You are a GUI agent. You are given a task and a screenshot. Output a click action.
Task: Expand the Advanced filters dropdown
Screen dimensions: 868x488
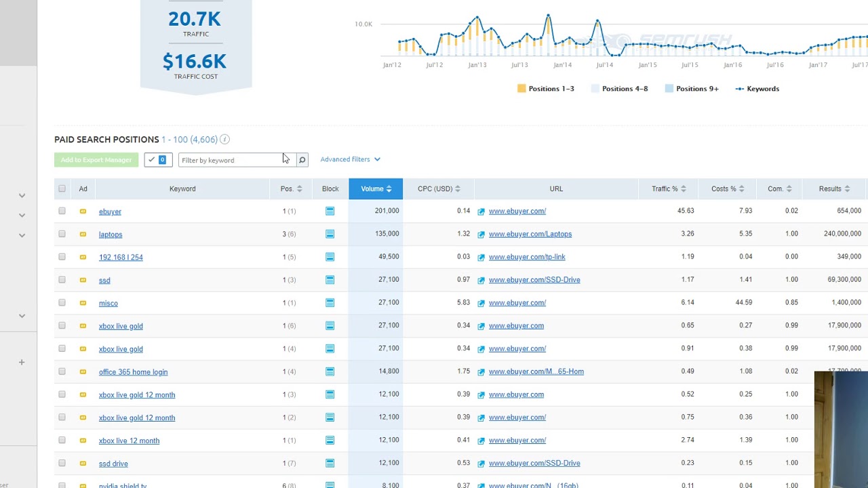(350, 159)
